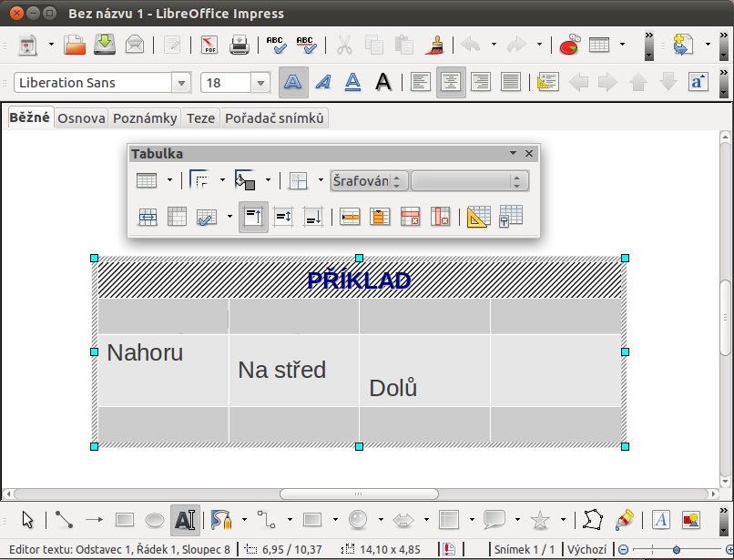Center cell content vertically
The height and width of the screenshot is (560, 734).
coord(283,218)
